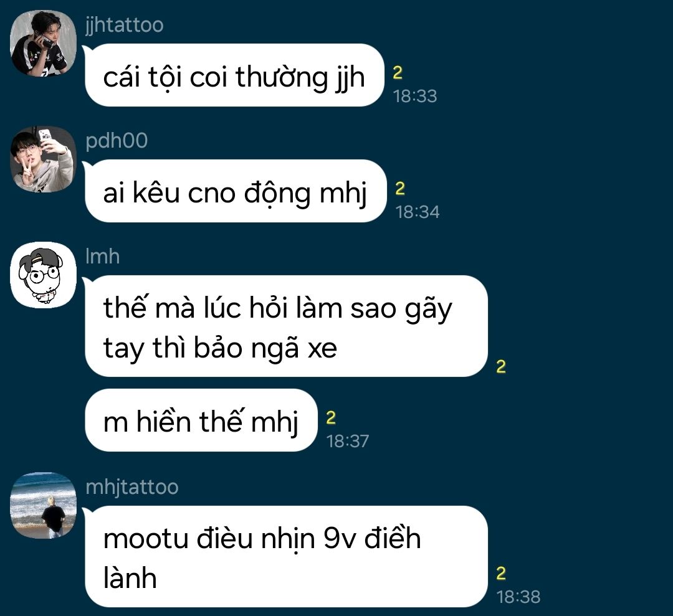Select message "ai kêu cno động mhj"
The height and width of the screenshot is (616, 673).
pyautogui.click(x=236, y=191)
